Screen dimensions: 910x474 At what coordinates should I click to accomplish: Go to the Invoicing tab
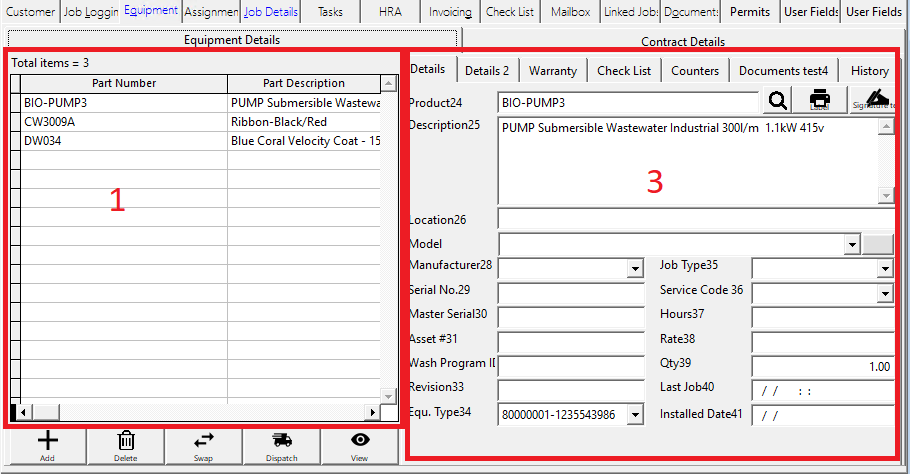[450, 12]
